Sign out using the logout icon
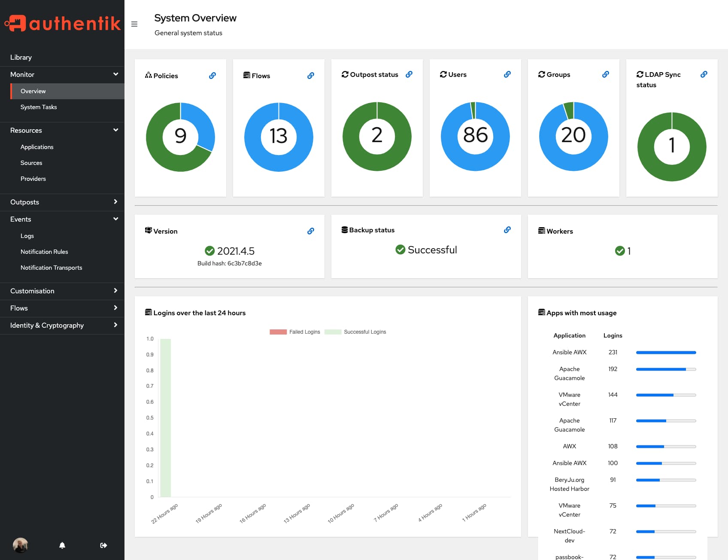The height and width of the screenshot is (560, 728). 103,545
